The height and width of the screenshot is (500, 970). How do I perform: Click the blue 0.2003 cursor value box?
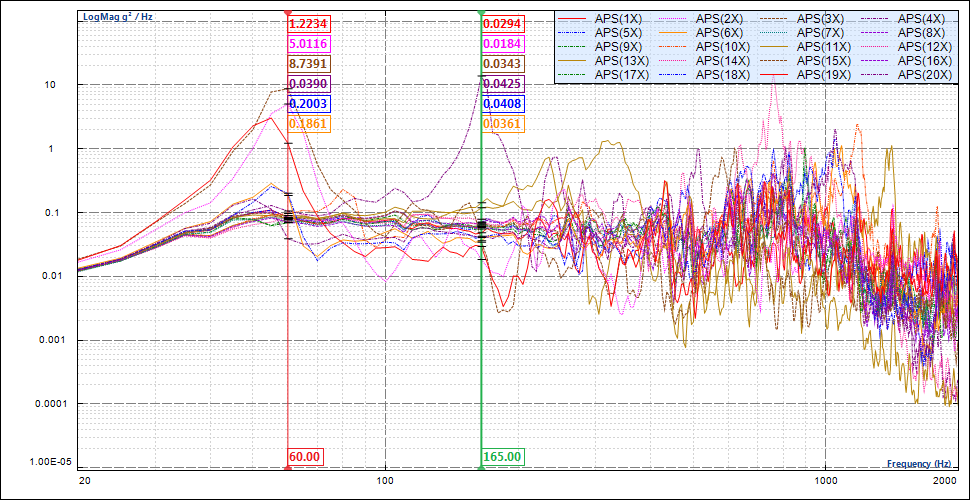[308, 104]
